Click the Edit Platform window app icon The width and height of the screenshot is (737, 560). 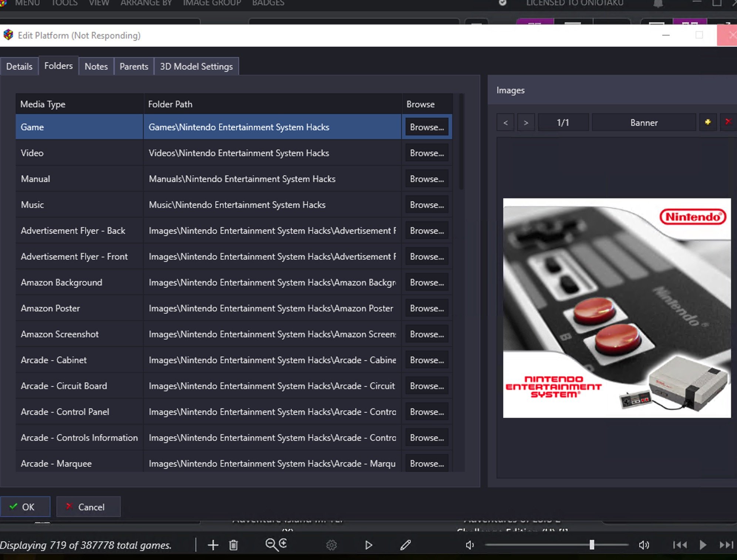pyautogui.click(x=8, y=35)
